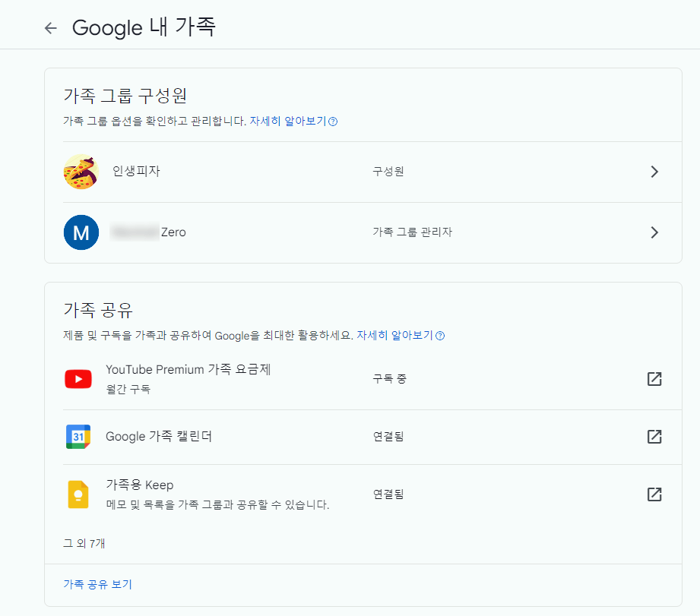Image resolution: width=700 pixels, height=616 pixels.
Task: Select the blue M avatar for Zero
Action: (81, 232)
